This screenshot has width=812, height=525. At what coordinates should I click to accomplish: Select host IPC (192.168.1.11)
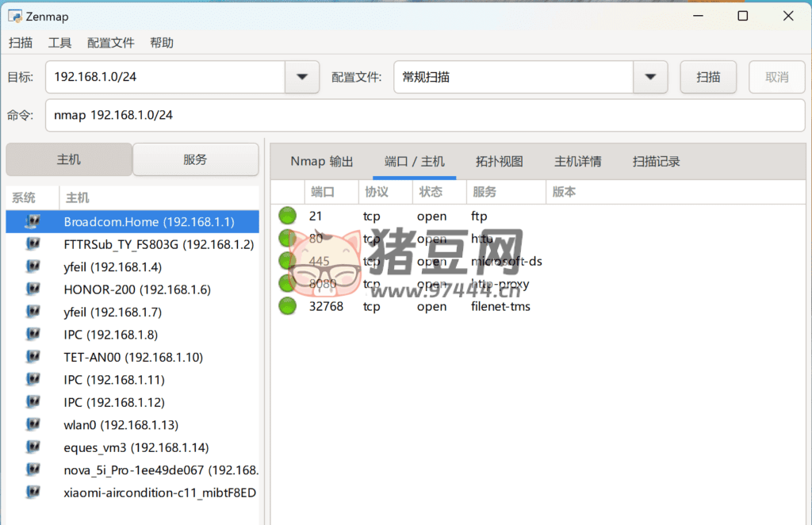pos(132,380)
